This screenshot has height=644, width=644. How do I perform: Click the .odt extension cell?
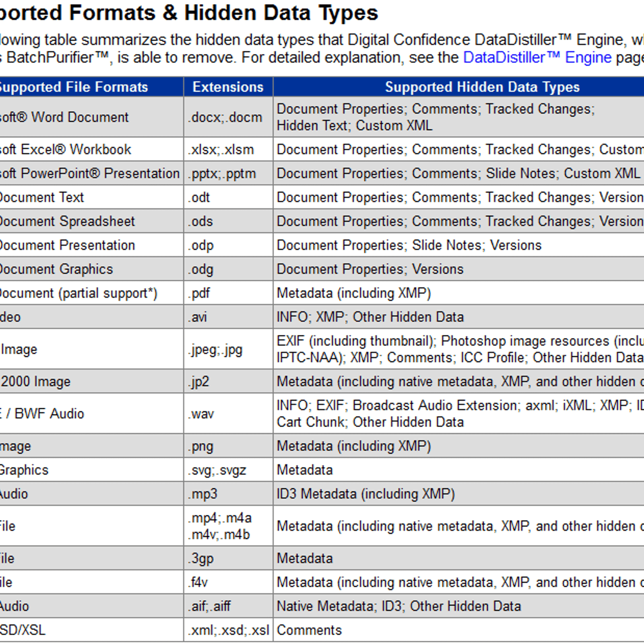point(228,197)
